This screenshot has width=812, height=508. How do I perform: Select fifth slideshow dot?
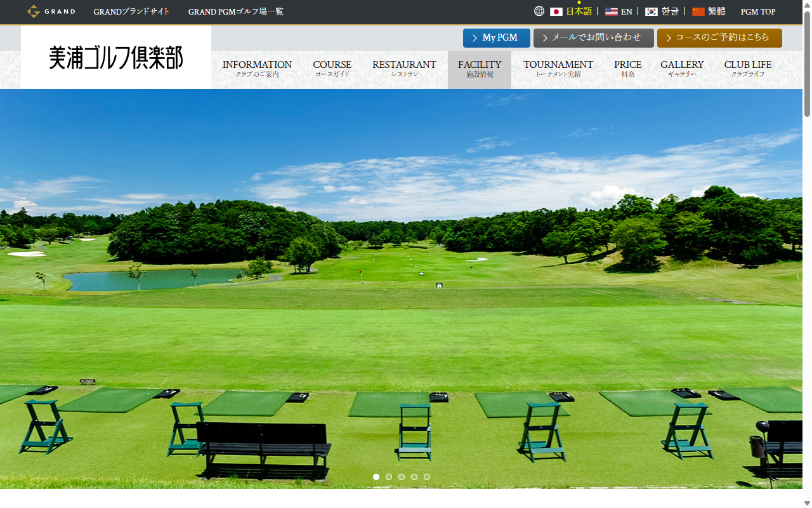click(x=427, y=477)
